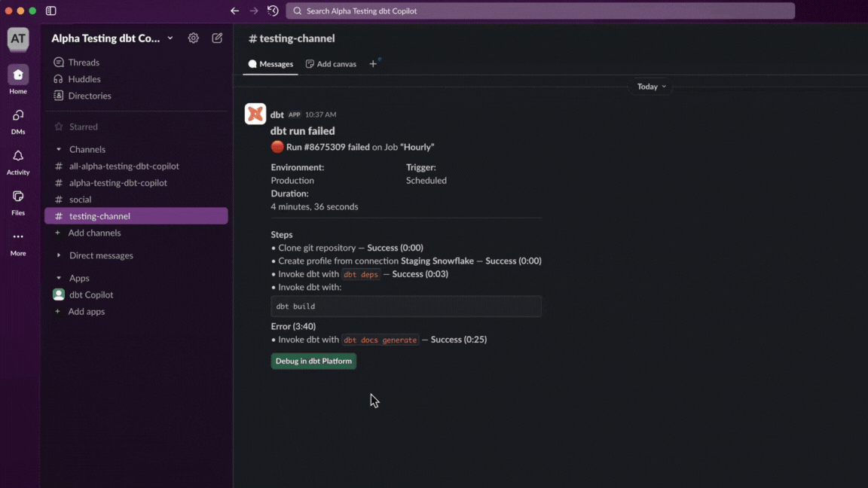
Task: Select the testing-channel row
Action: tap(136, 216)
